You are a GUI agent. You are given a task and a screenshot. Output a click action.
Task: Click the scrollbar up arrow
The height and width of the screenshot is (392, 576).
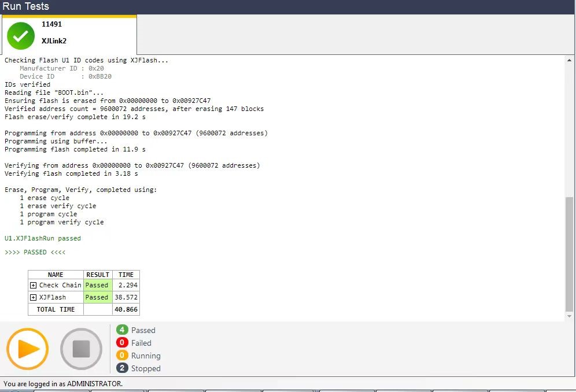pyautogui.click(x=569, y=60)
